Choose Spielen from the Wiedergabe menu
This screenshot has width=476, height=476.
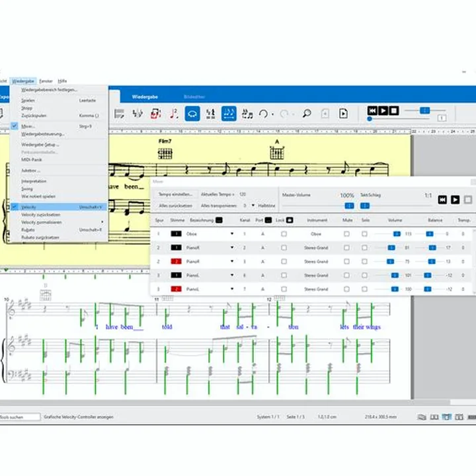pyautogui.click(x=59, y=100)
